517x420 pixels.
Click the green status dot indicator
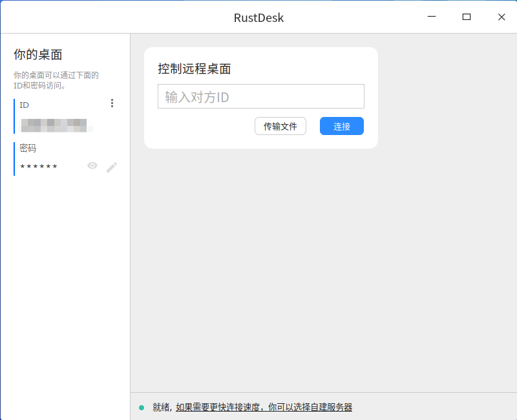tap(142, 408)
